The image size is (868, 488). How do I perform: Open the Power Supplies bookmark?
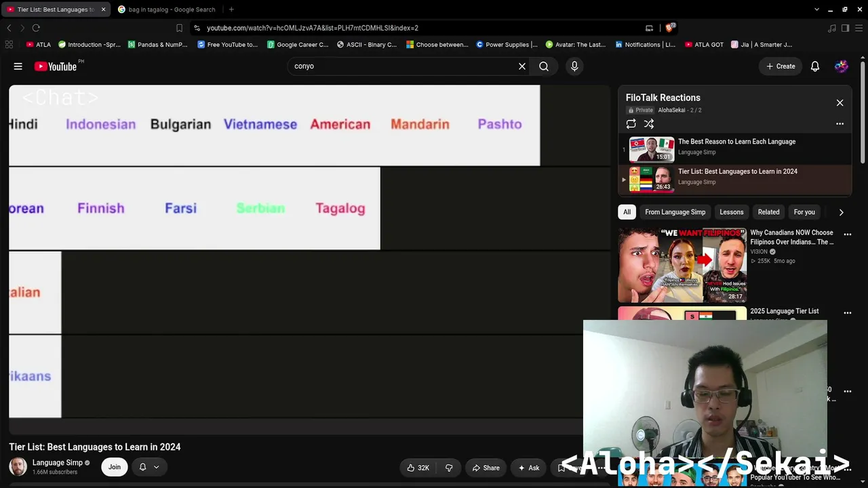click(507, 45)
